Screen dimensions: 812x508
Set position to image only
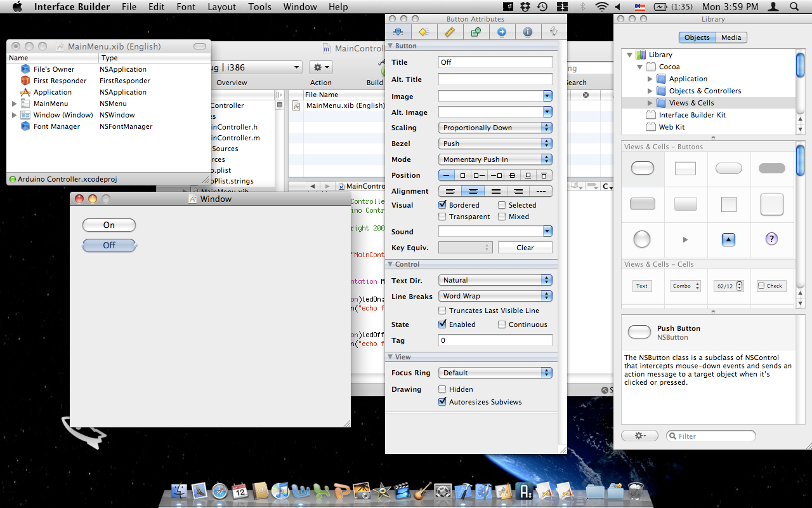point(462,175)
